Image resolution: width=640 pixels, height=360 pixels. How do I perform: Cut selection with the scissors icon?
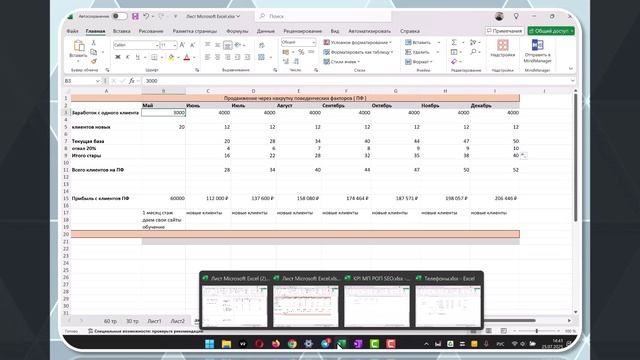(93, 43)
